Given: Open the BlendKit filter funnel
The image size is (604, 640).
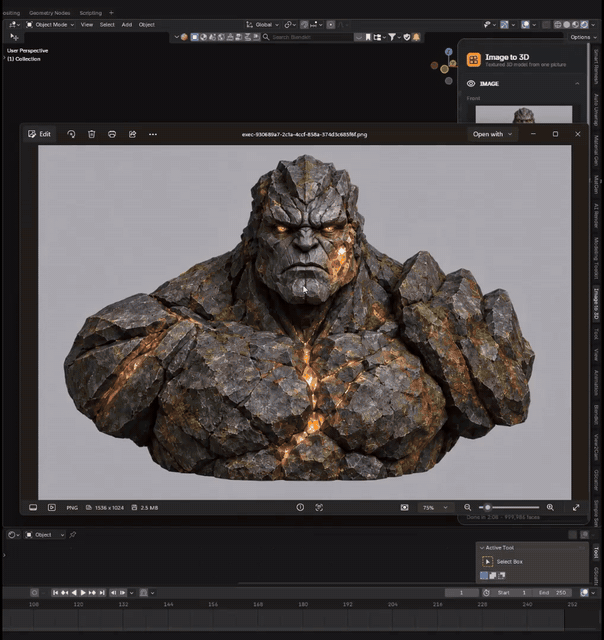Looking at the screenshot, I should pos(392,37).
